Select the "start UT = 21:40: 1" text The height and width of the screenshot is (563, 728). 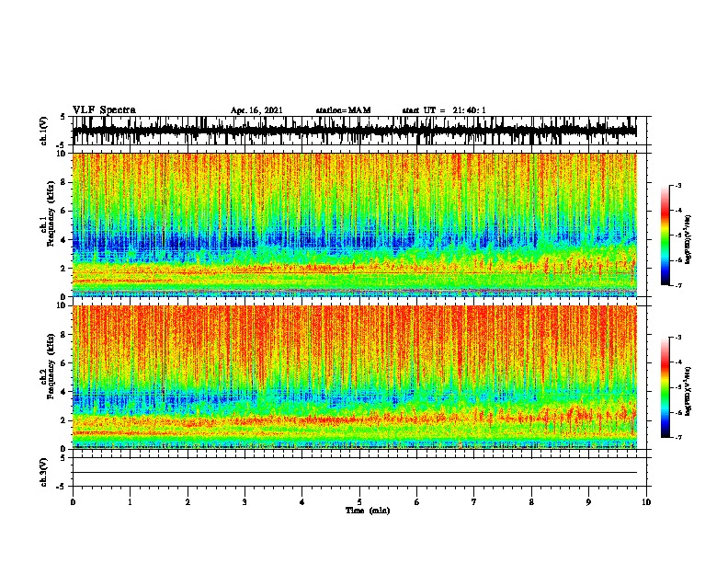click(x=444, y=110)
